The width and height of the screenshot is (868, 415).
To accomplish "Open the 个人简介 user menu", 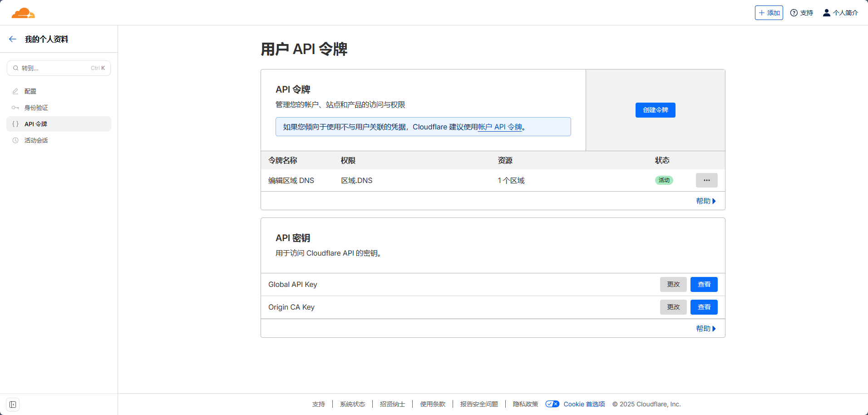I will (x=840, y=13).
